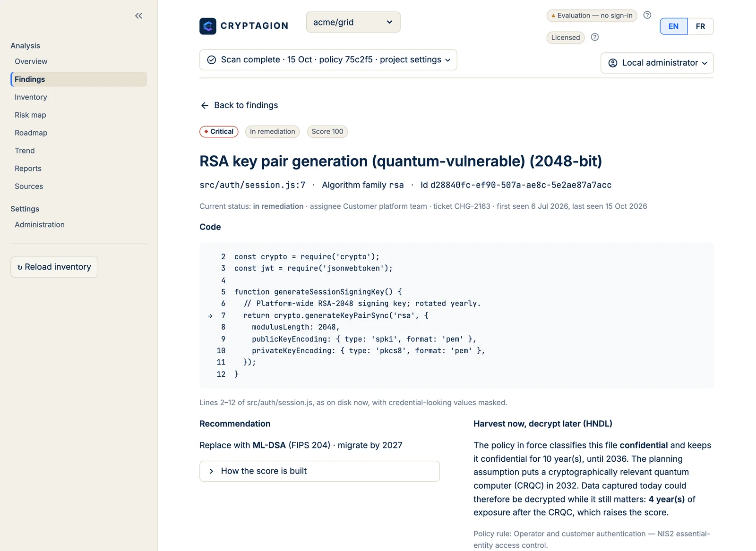Click the Critical severity badge

coord(219,132)
